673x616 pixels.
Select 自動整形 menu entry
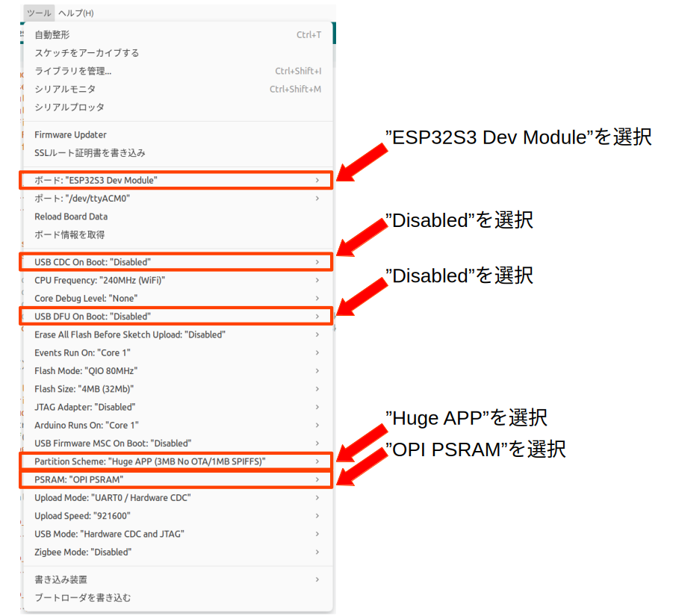click(x=52, y=35)
